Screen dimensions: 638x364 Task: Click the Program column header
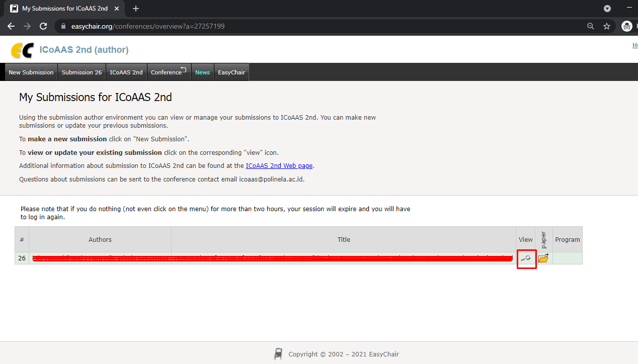pos(568,239)
